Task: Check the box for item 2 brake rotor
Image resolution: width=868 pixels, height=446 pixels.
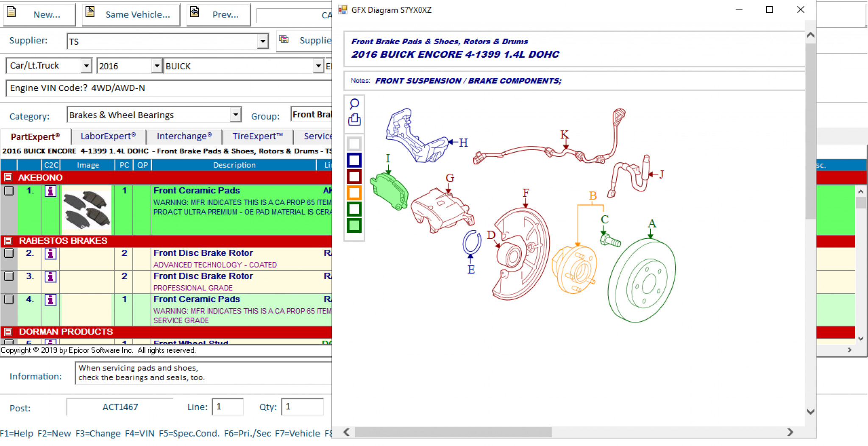Action: click(9, 254)
